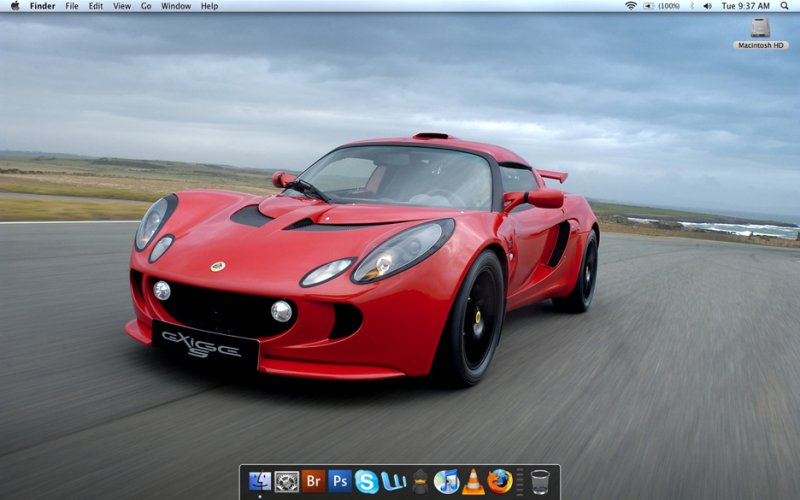Open the File menu
The image size is (800, 500).
coord(72,6)
